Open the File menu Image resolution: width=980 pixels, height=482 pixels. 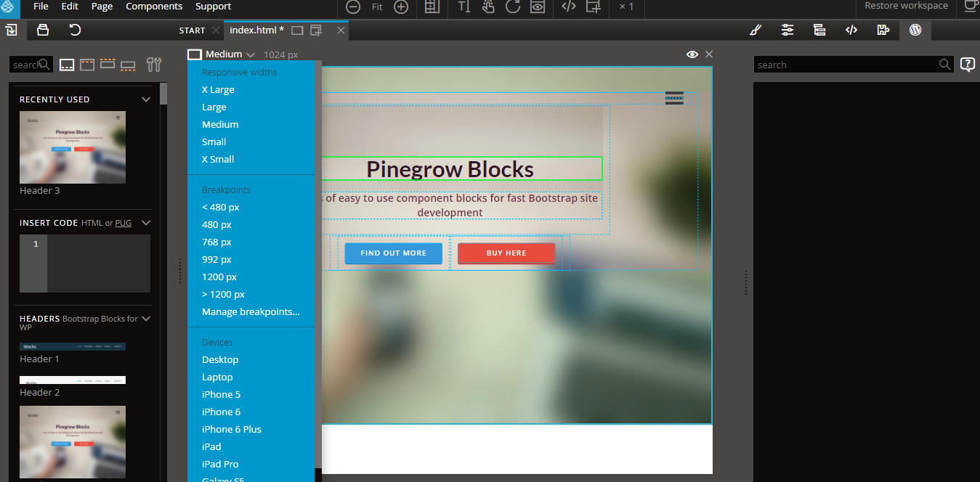point(41,7)
